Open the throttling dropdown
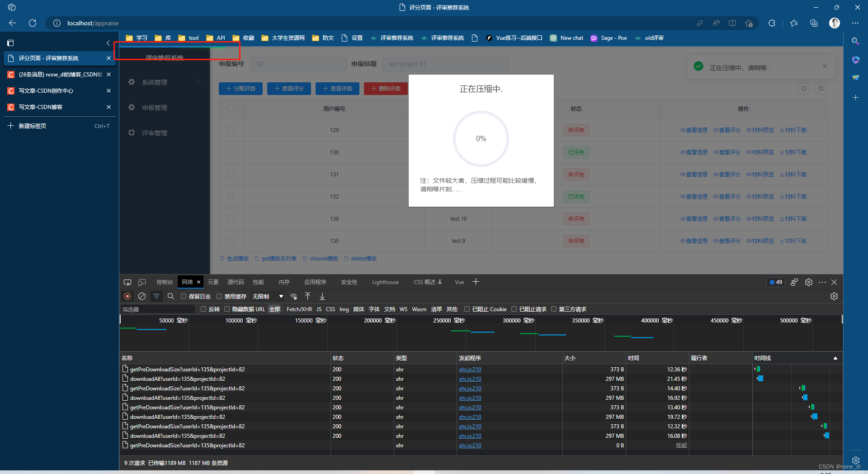 [268, 297]
